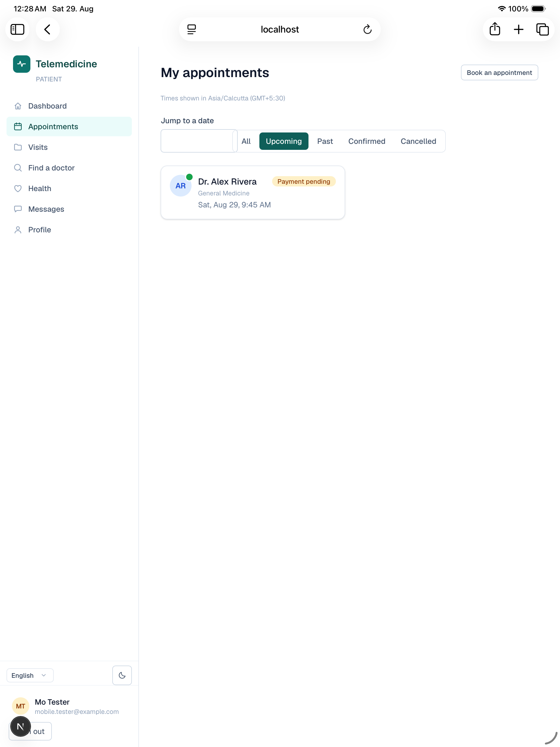Click the Times shown in Asia/Calcutta note
Screen dimensions: 560x747
point(223,98)
